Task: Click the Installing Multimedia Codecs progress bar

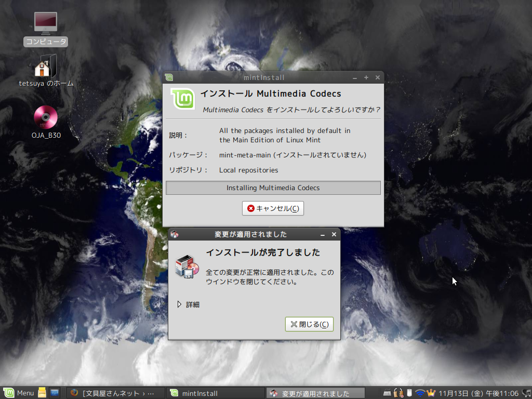Action: pos(273,188)
